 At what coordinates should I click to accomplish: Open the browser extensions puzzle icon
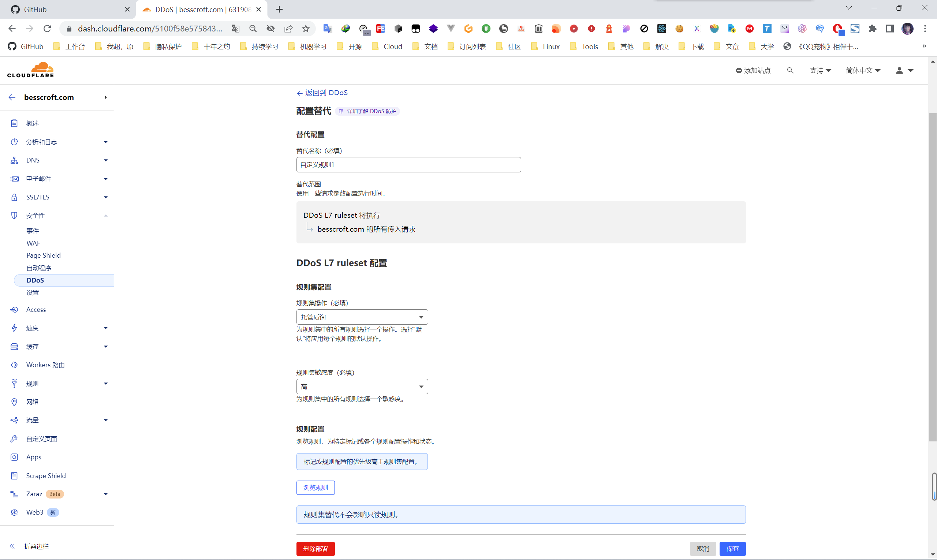[873, 29]
